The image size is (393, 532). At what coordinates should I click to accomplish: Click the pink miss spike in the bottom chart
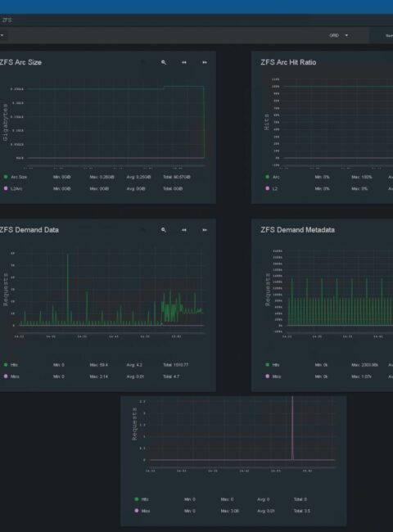point(292,428)
